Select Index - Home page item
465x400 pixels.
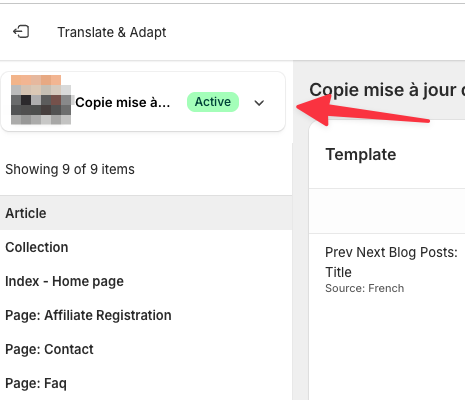tap(146, 281)
